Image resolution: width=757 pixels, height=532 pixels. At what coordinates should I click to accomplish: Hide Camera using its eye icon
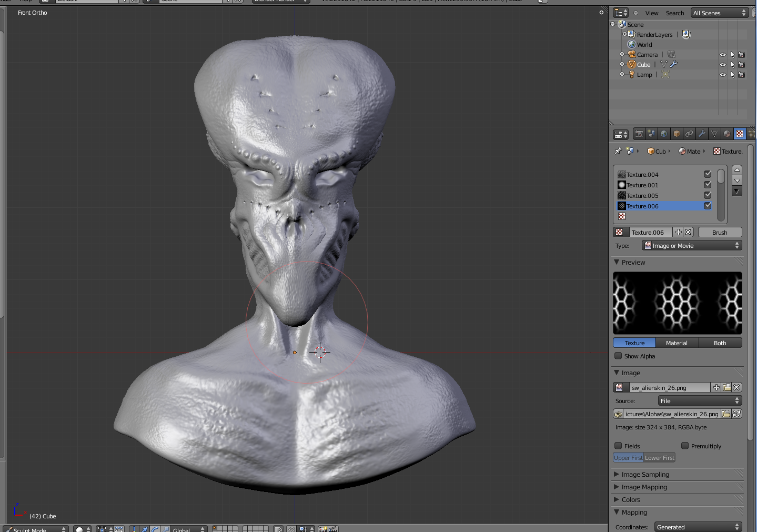(x=723, y=55)
